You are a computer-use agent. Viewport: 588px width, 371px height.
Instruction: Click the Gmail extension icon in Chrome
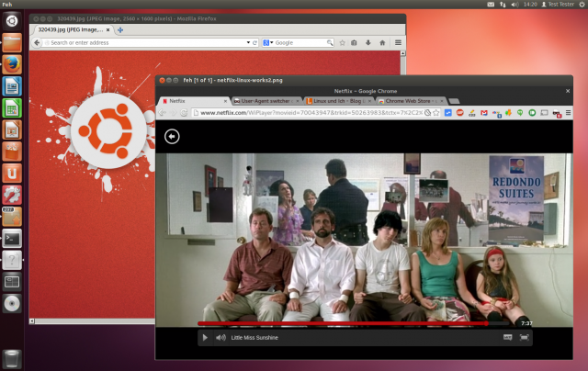484,113
